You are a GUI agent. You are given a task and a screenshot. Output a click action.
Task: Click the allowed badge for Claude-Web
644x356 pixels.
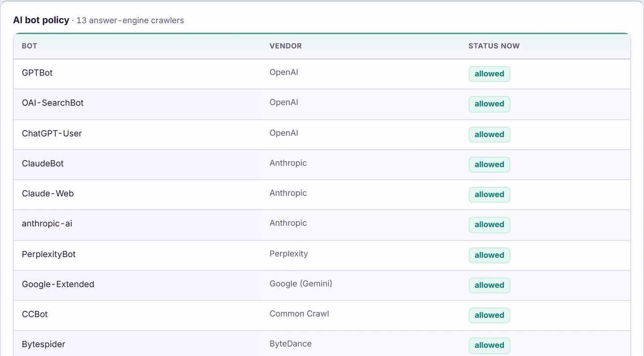tap(489, 194)
